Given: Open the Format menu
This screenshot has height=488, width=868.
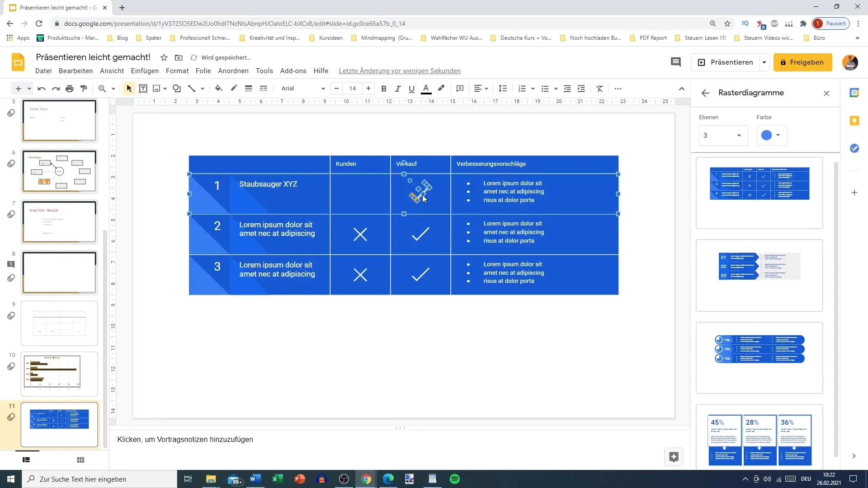Looking at the screenshot, I should click(177, 71).
